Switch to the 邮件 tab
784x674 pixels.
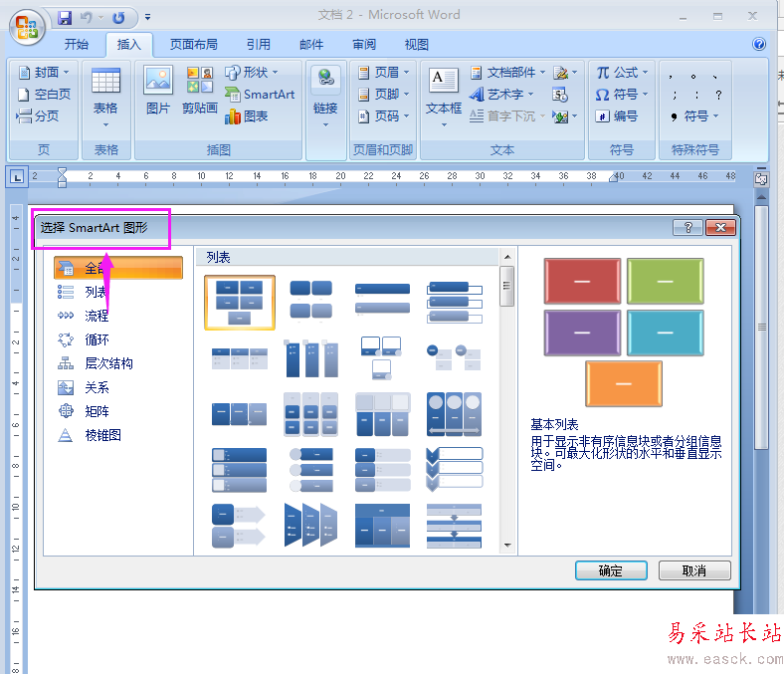(x=311, y=45)
